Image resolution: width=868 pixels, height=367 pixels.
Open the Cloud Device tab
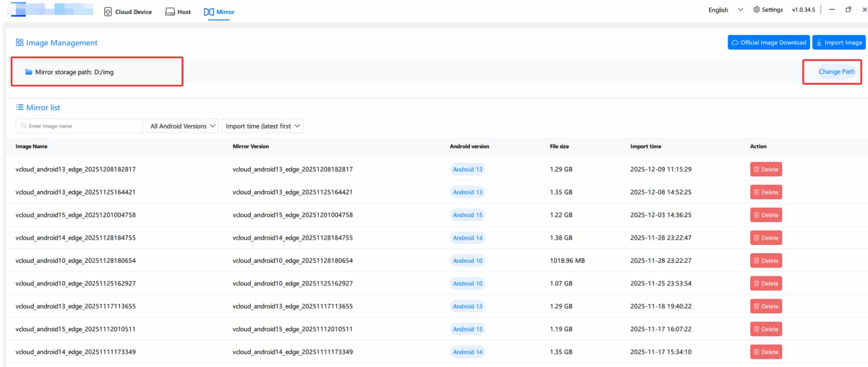tap(128, 12)
